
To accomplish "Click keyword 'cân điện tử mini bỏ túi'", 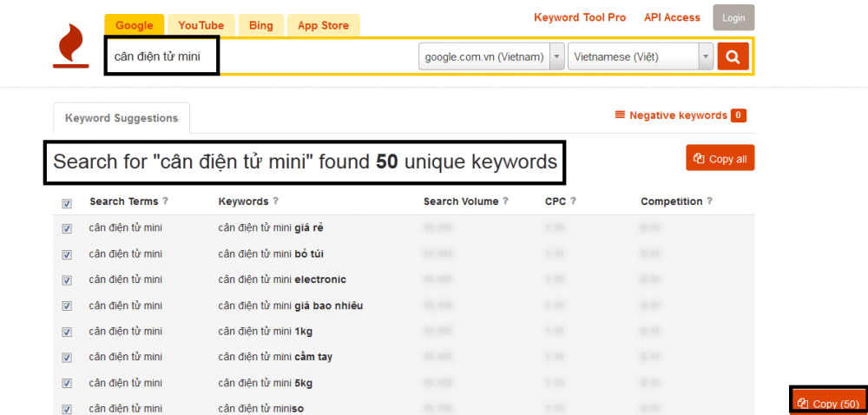I will [271, 254].
